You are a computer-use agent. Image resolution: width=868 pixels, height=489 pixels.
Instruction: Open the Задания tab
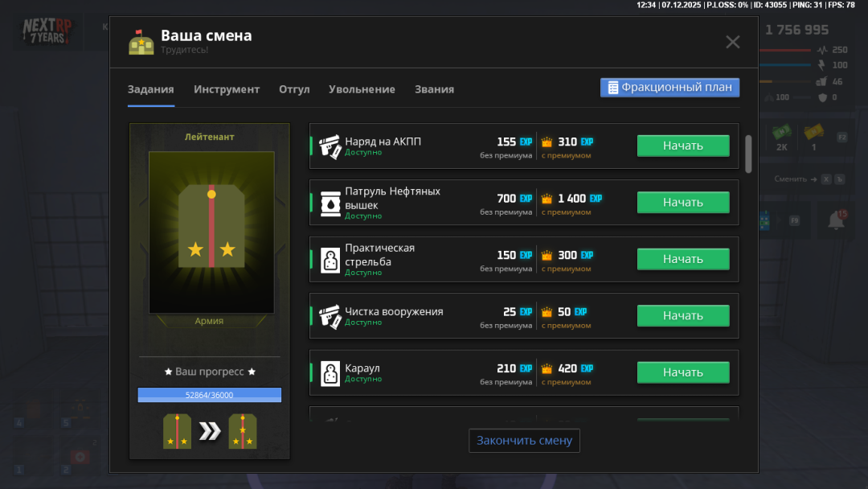tap(150, 89)
